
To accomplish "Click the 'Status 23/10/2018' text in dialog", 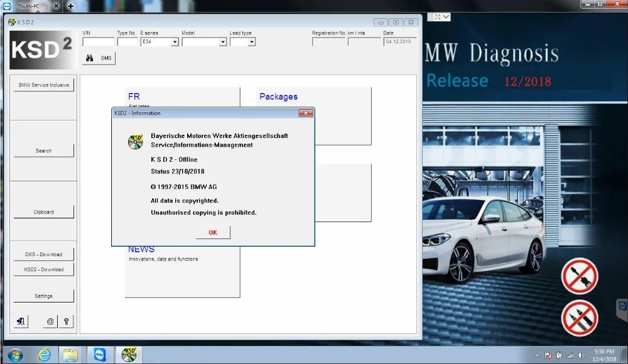I will pyautogui.click(x=178, y=171).
